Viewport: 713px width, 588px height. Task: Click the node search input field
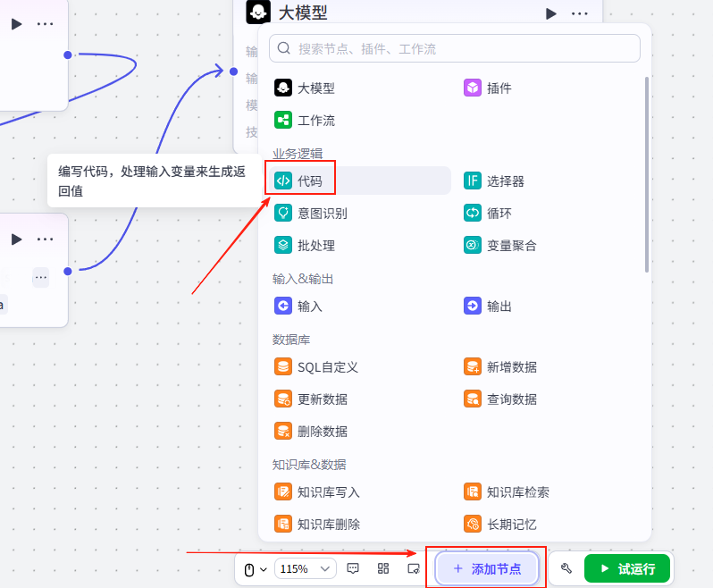(456, 48)
